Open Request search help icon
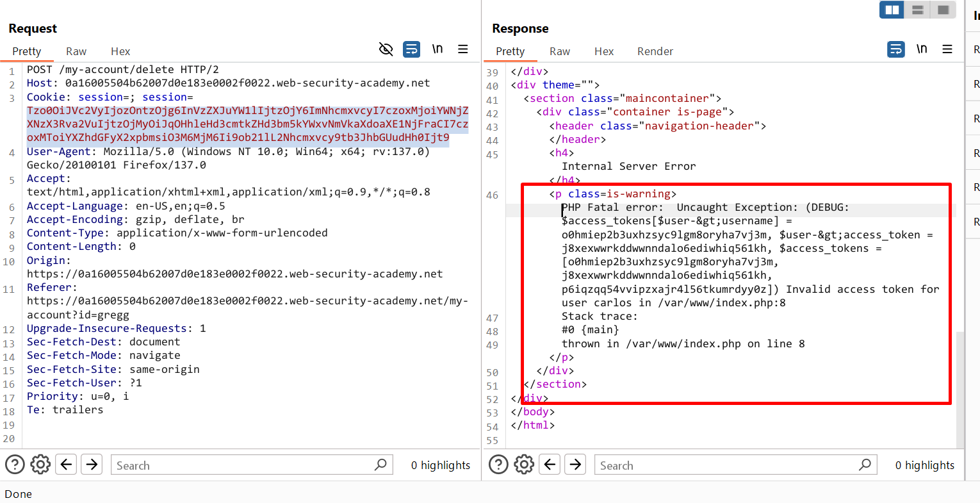The height and width of the screenshot is (503, 980). [15, 465]
